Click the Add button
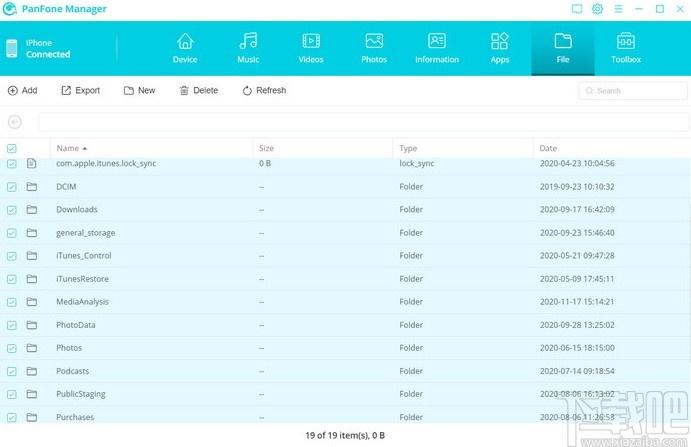Image resolution: width=691 pixels, height=447 pixels. click(22, 90)
